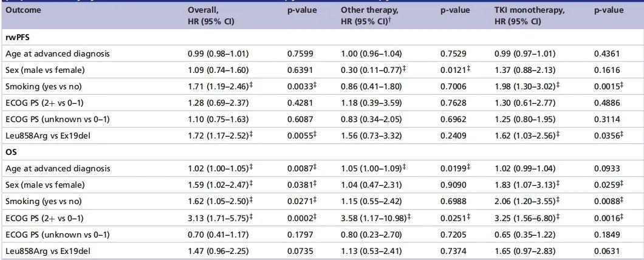Click the "rwPFS" section heading
The image size is (644, 260).
[x=15, y=38]
